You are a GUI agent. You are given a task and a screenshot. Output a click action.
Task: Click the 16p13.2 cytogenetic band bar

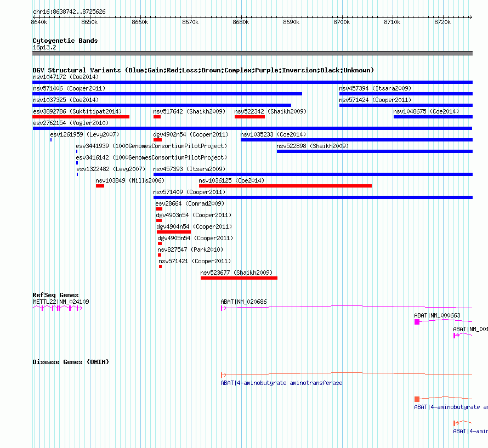point(252,53)
